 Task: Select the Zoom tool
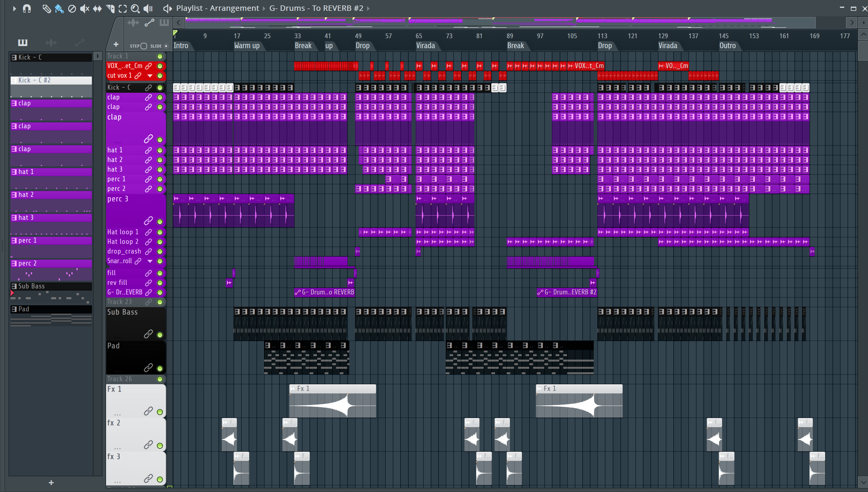135,8
